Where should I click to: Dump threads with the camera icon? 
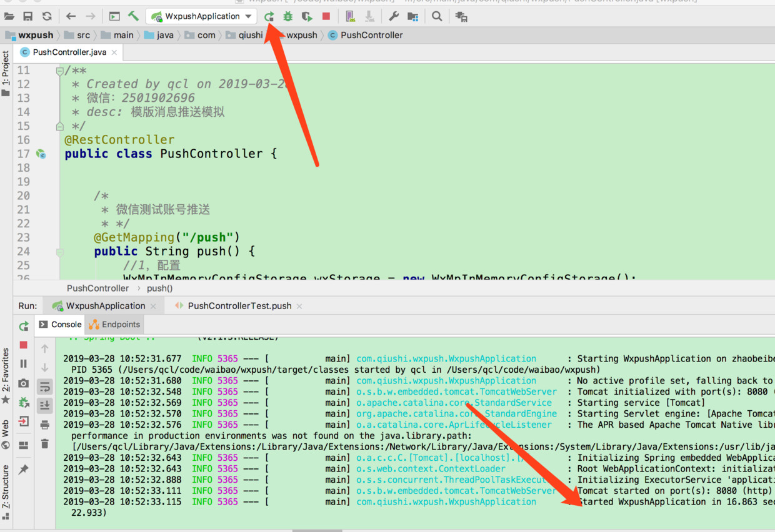coord(24,383)
